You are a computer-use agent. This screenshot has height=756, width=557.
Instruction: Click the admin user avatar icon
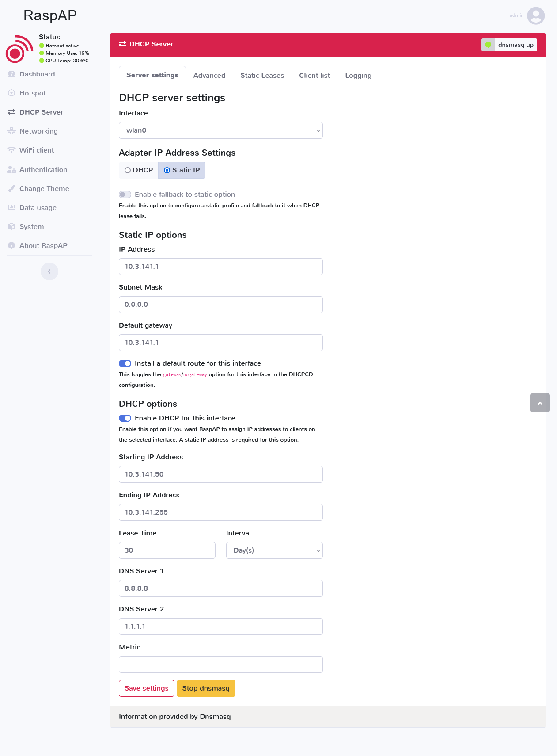pyautogui.click(x=536, y=15)
